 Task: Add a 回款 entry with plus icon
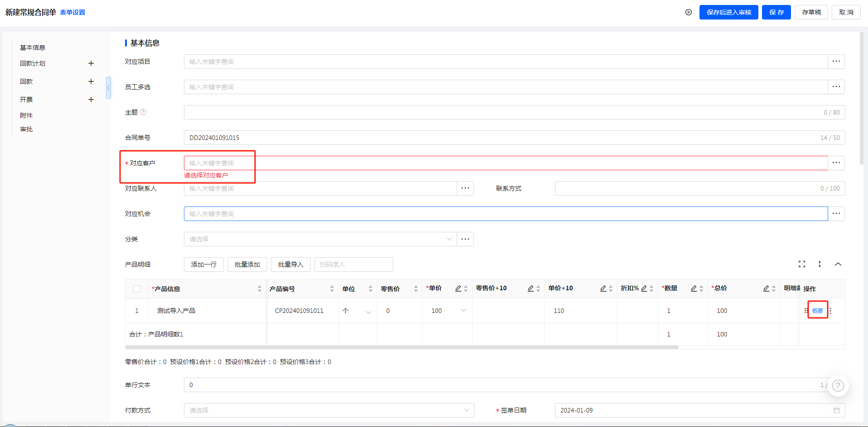pos(91,82)
